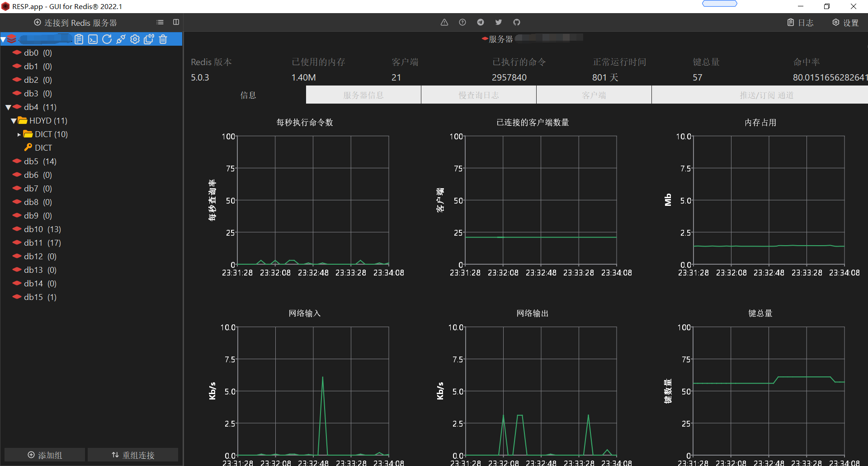Open the Twitter bird icon
The width and height of the screenshot is (868, 466).
point(499,22)
